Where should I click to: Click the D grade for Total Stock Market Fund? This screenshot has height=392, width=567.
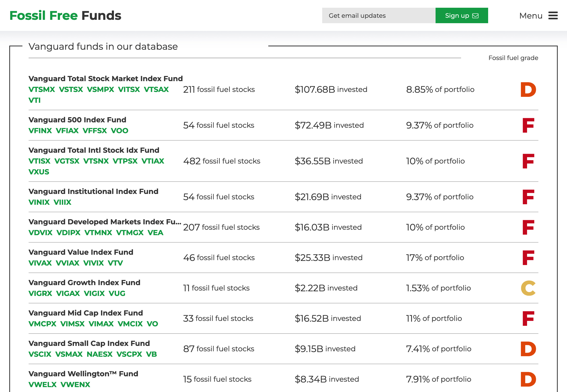pyautogui.click(x=528, y=90)
